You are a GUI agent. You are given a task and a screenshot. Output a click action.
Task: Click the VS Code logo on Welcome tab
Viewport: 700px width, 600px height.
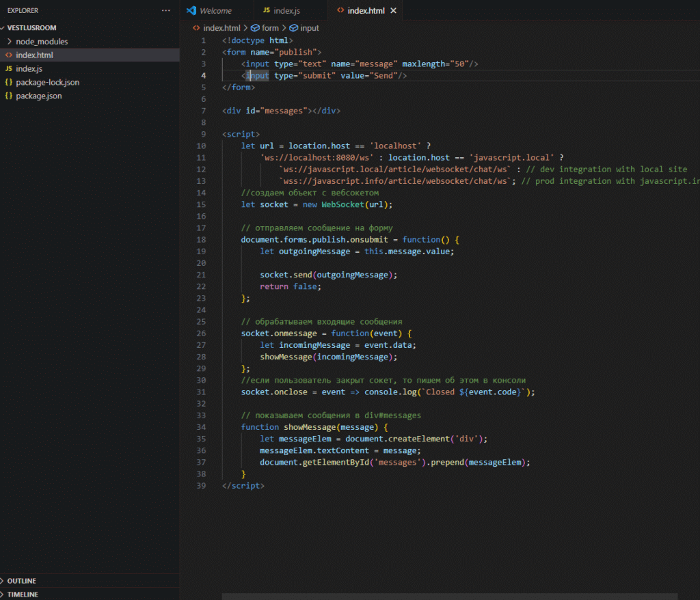point(192,11)
